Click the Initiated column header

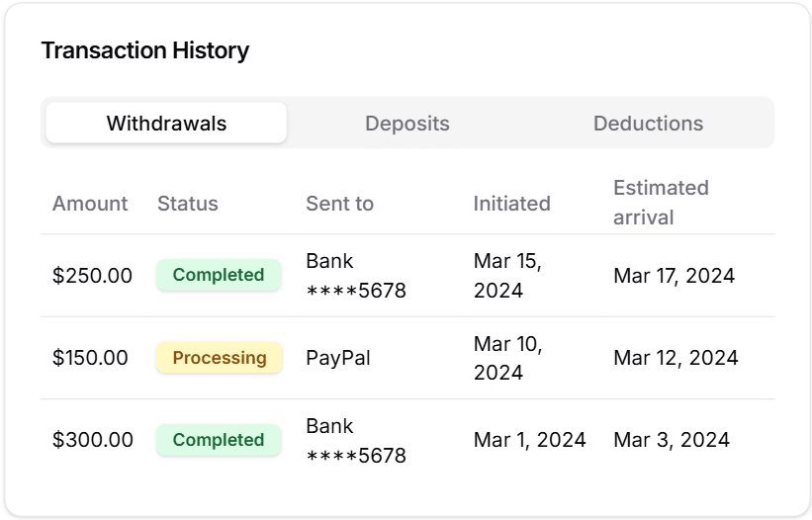coord(511,204)
